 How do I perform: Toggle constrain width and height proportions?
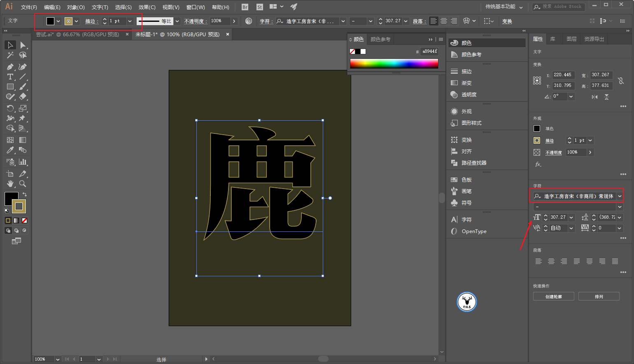pyautogui.click(x=621, y=81)
